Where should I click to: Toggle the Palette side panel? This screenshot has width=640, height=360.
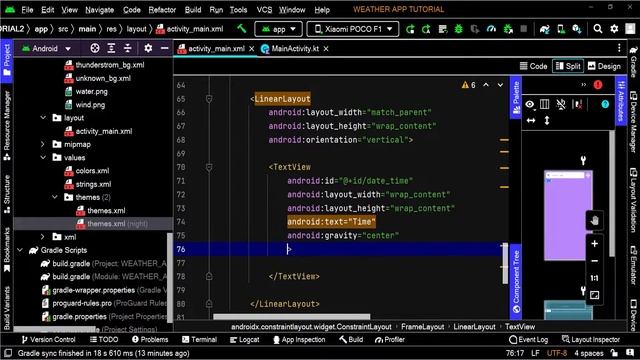click(x=516, y=97)
